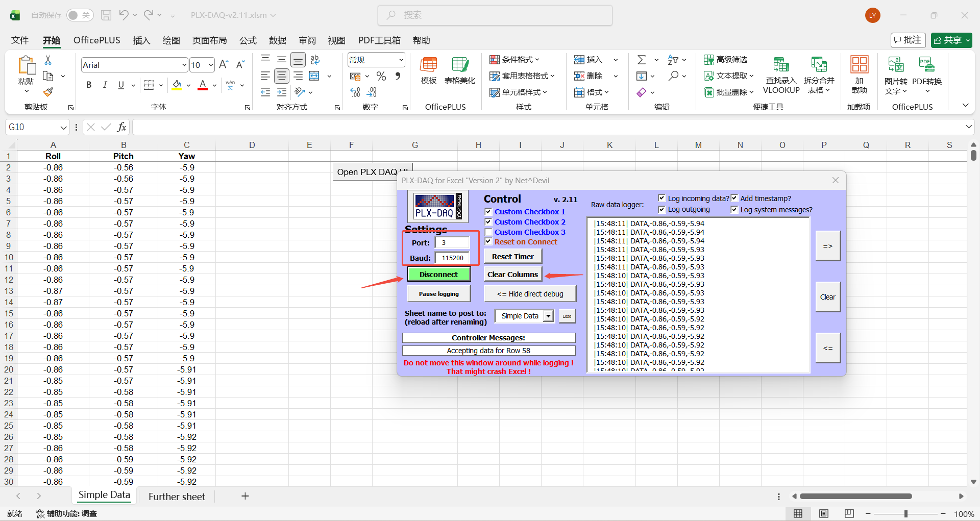This screenshot has height=521, width=980.
Task: Switch to the 公式 Formulas tab
Action: click(248, 40)
